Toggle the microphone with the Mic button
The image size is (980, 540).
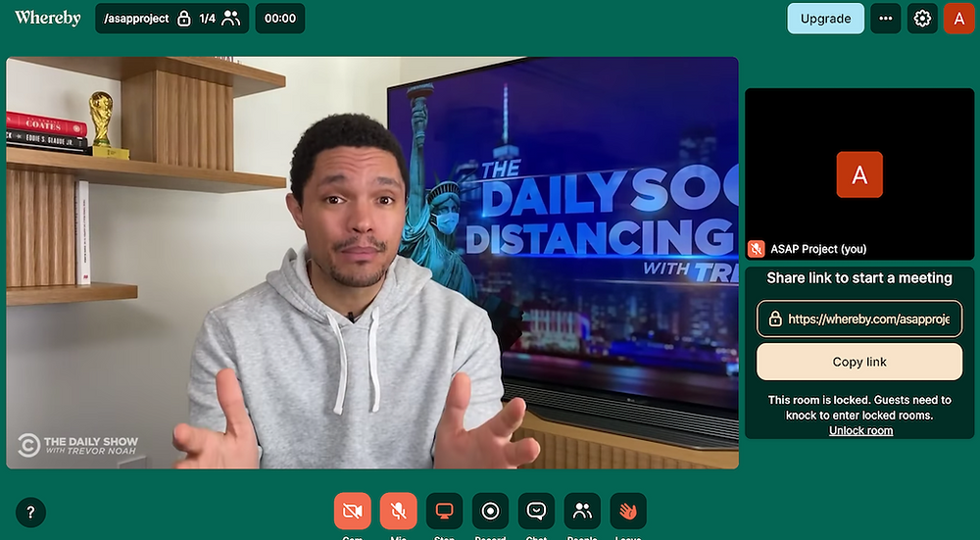pos(398,512)
